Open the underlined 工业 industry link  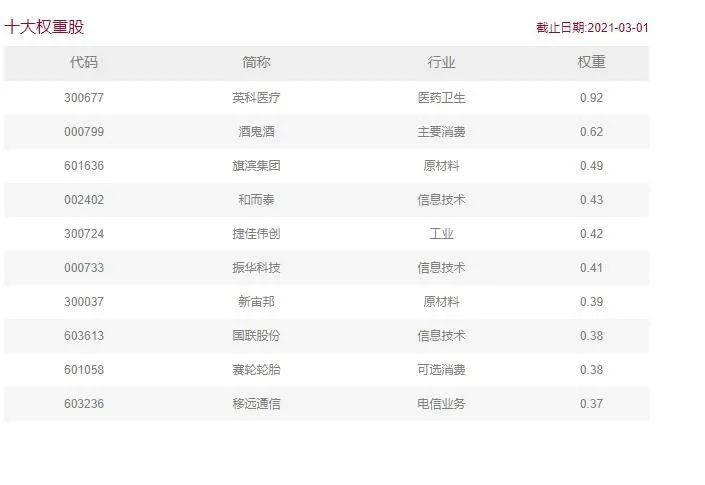(441, 234)
